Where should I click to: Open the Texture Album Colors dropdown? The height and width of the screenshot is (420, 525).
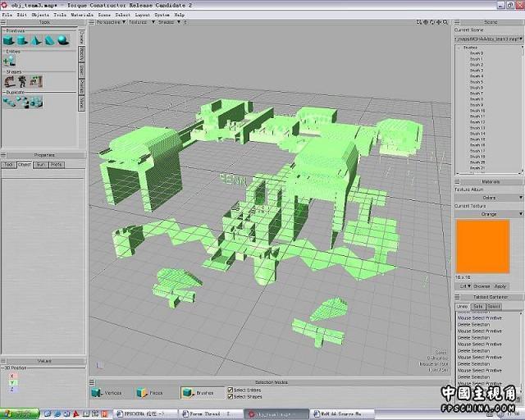(489, 198)
